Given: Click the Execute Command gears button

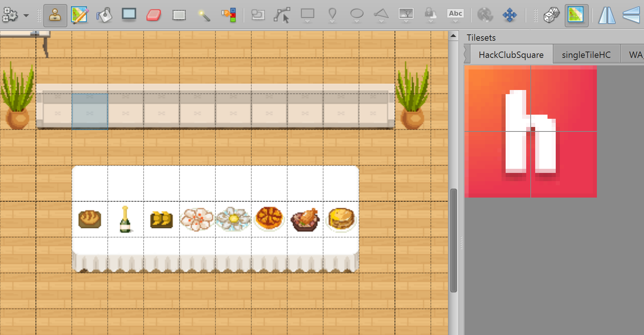Looking at the screenshot, I should [x=10, y=15].
